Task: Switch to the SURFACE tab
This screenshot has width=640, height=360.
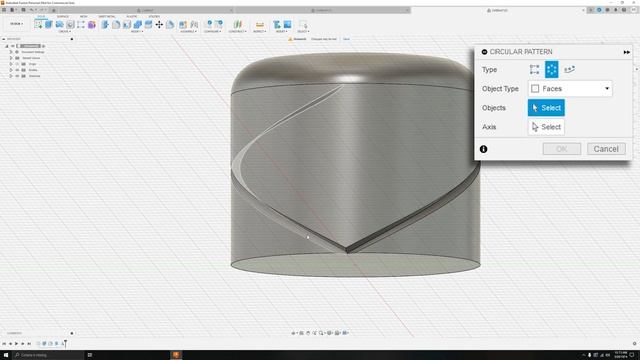Action: (62, 17)
